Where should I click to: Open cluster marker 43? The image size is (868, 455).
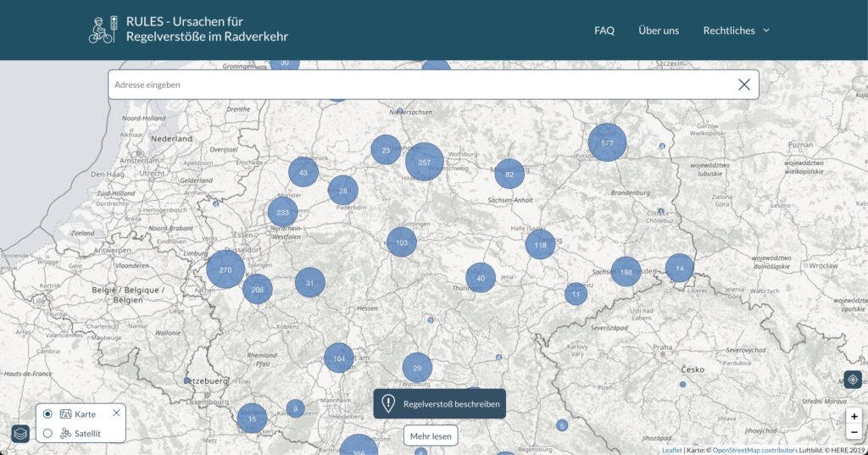click(303, 172)
